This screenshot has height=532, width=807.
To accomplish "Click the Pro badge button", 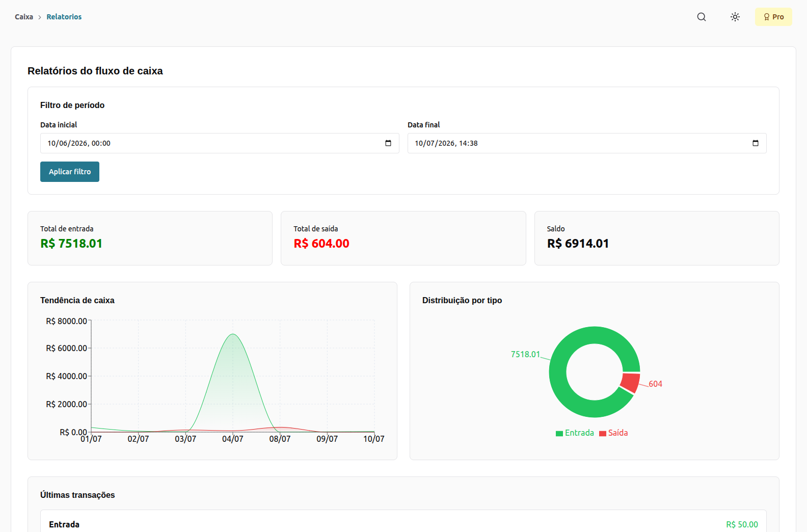I will pyautogui.click(x=773, y=17).
